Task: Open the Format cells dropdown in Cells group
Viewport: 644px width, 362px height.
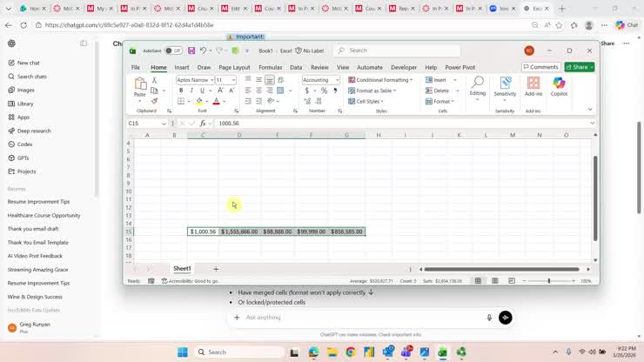Action: pyautogui.click(x=439, y=101)
